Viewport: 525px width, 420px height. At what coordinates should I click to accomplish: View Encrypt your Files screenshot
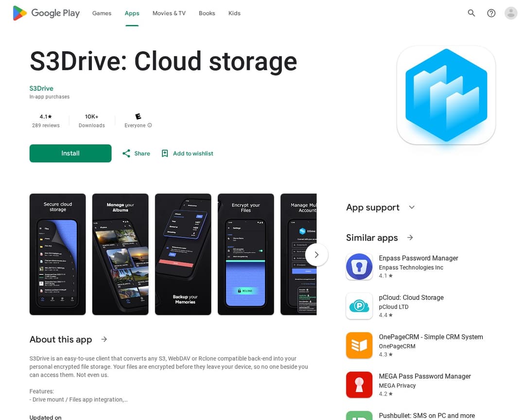click(246, 254)
